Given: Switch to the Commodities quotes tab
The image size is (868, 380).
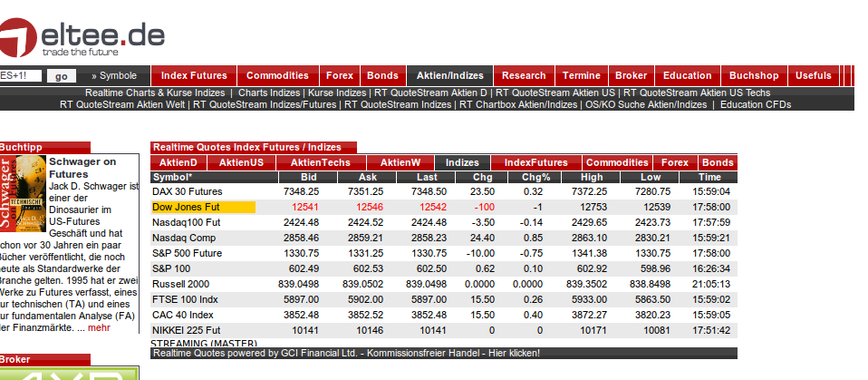Looking at the screenshot, I should [x=617, y=162].
